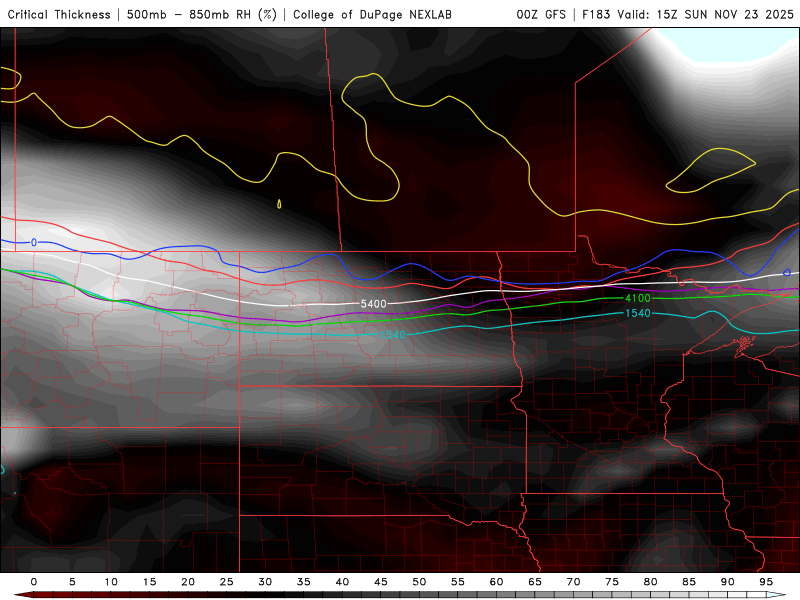Click the "Critical Thickness" title text
The height and width of the screenshot is (600, 800).
click(59, 14)
